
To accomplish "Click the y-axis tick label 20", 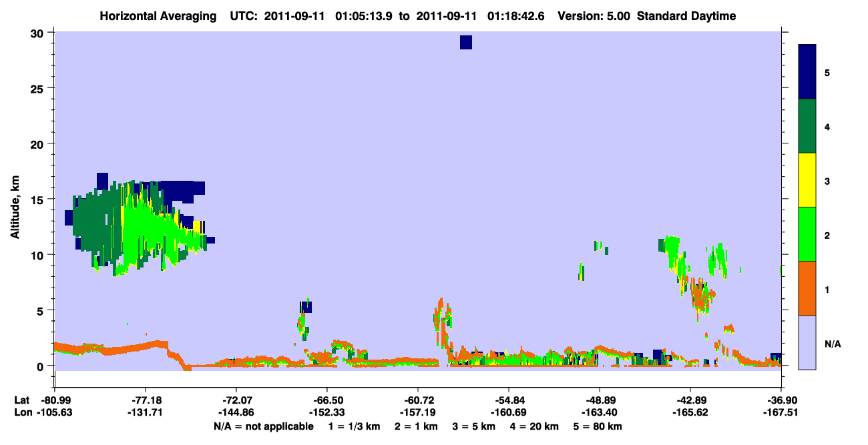I will [38, 143].
